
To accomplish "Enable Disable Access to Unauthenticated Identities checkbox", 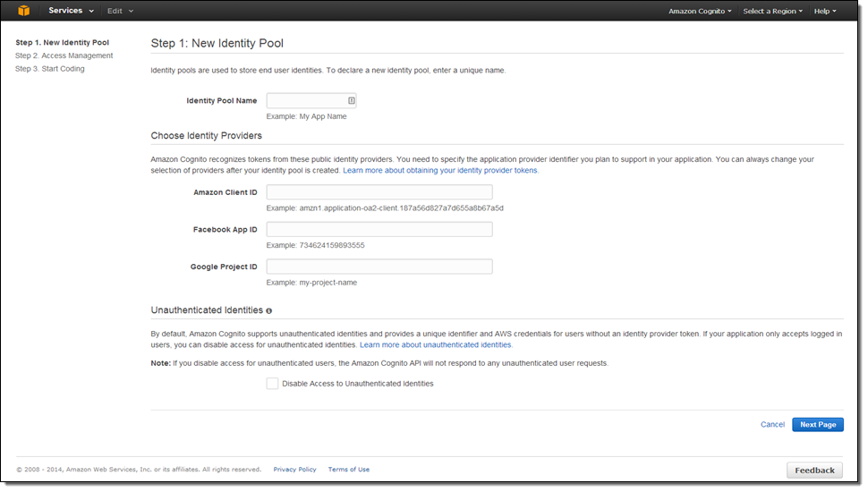I will 272,384.
